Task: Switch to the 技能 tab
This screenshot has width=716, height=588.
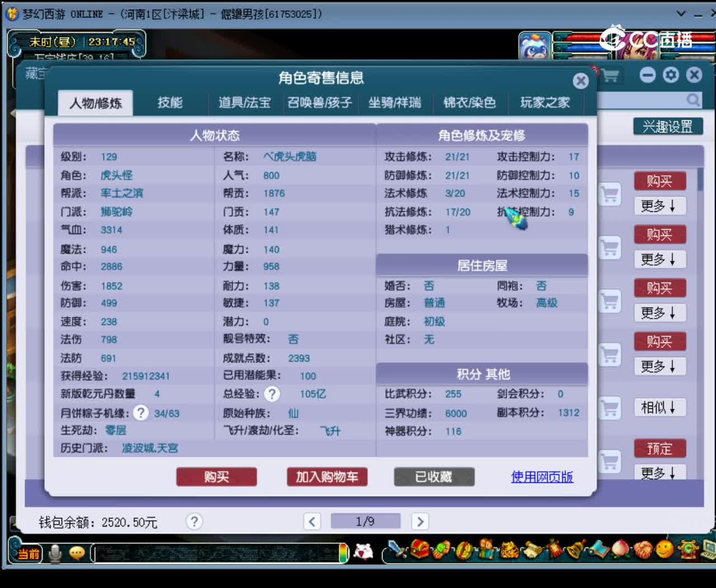Action: coord(170,102)
